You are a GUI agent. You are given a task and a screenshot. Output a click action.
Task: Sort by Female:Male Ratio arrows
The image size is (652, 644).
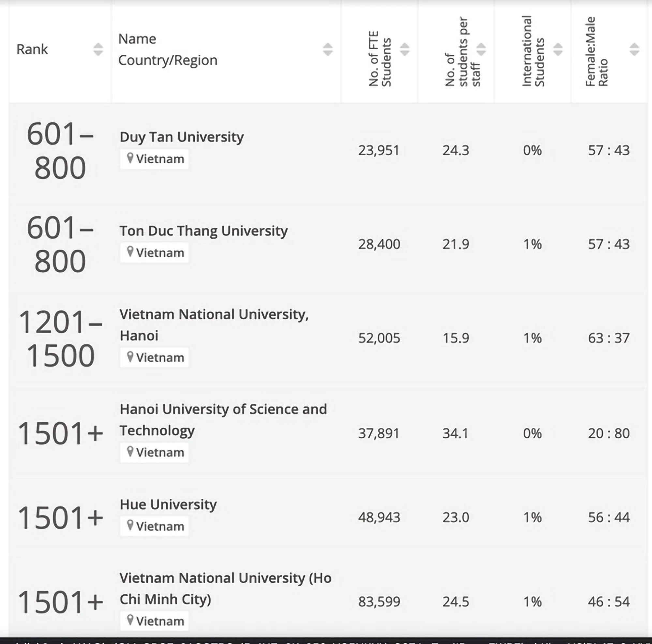(x=634, y=49)
